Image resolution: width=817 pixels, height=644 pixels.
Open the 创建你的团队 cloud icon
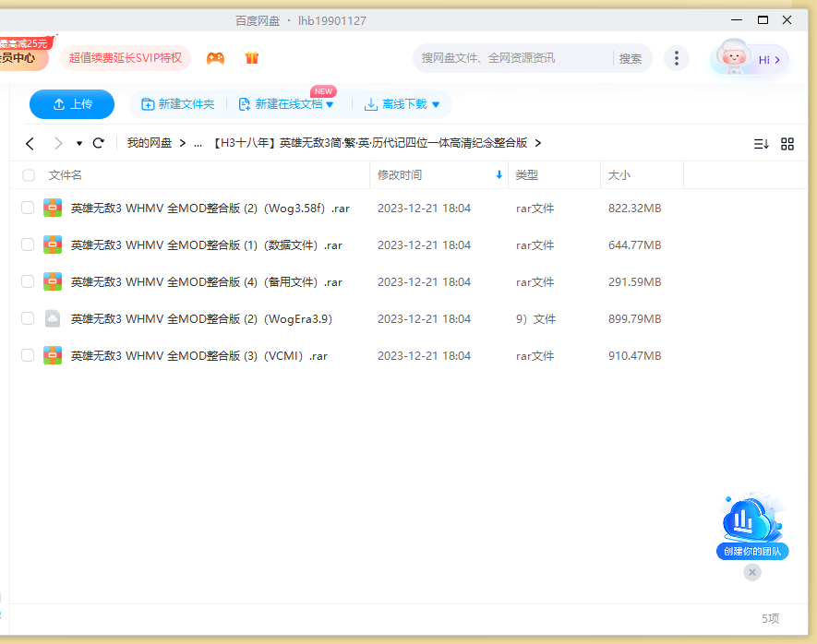click(751, 526)
